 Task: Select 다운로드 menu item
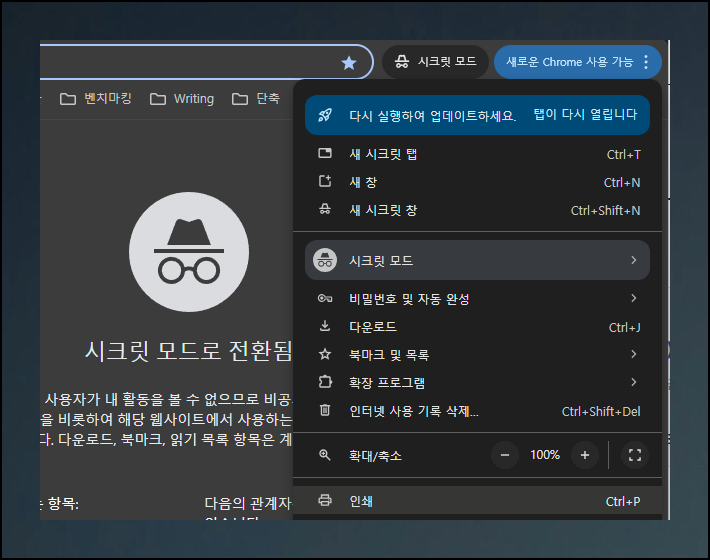[x=477, y=326]
